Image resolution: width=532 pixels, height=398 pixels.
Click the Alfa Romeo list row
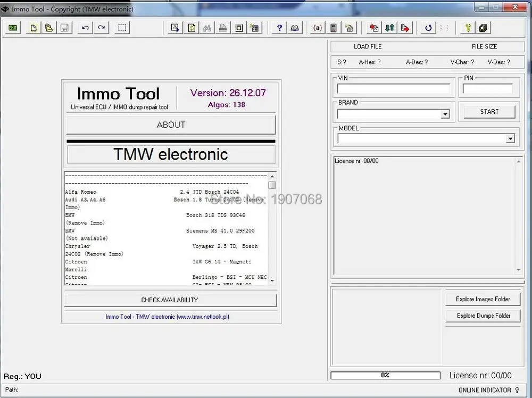[x=152, y=192]
